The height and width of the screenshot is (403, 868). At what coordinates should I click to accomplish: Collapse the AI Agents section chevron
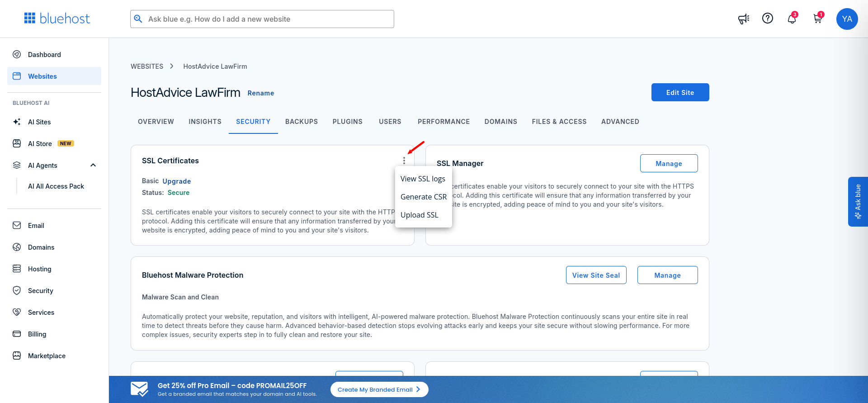(93, 165)
